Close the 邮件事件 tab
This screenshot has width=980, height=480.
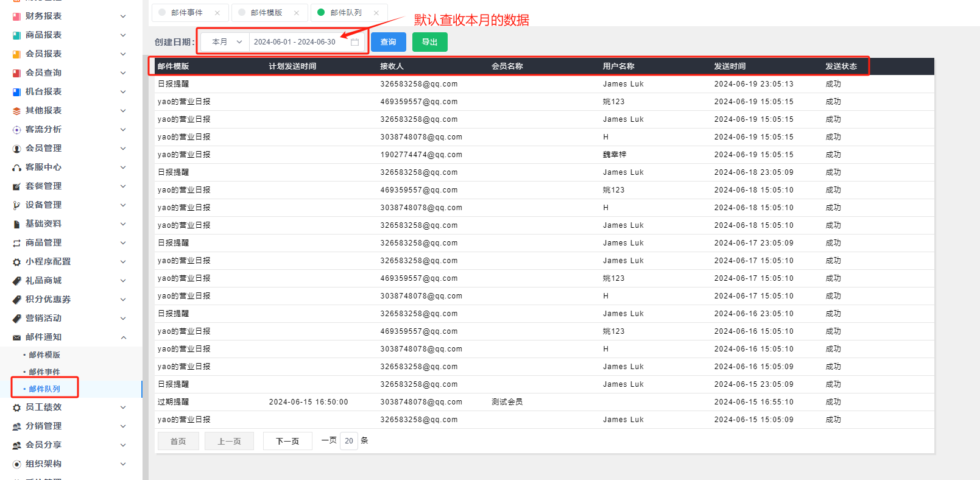coord(217,13)
